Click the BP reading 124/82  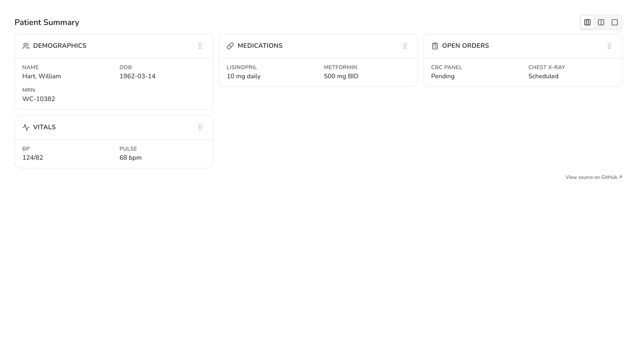click(x=33, y=158)
